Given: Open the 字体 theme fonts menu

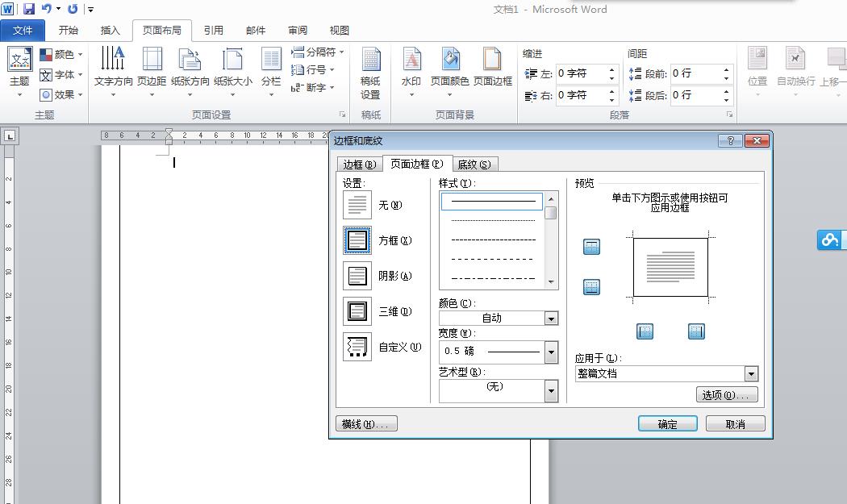Looking at the screenshot, I should pyautogui.click(x=61, y=74).
